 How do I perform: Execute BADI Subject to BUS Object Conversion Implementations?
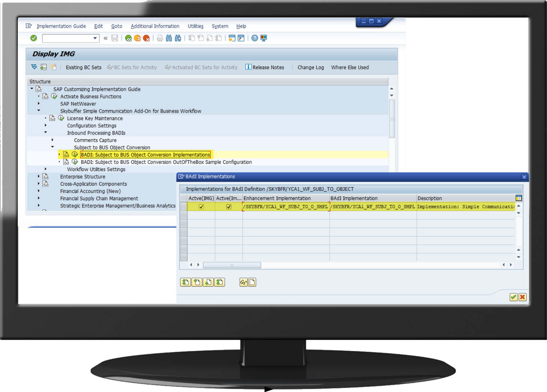click(x=75, y=154)
